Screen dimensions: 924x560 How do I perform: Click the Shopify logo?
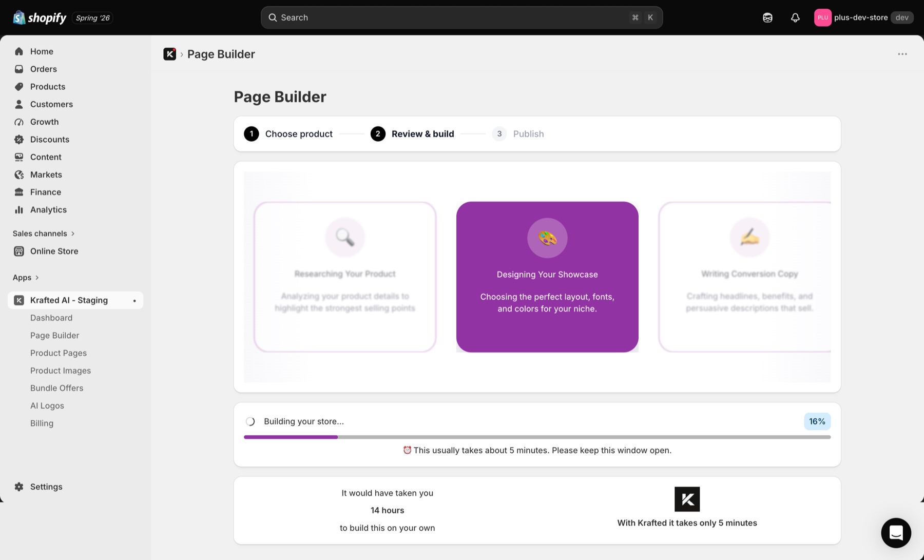pos(40,17)
